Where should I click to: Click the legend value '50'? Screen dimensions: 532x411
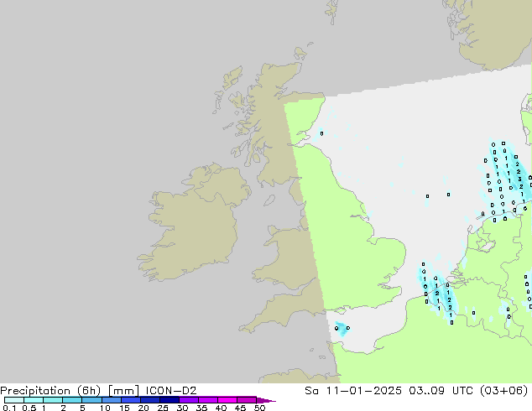pos(259,408)
